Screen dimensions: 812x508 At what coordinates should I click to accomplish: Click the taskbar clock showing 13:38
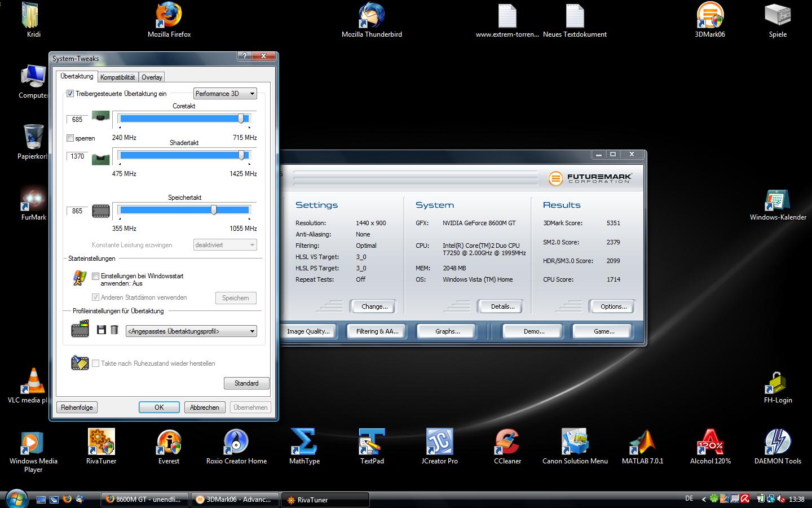coord(797,500)
